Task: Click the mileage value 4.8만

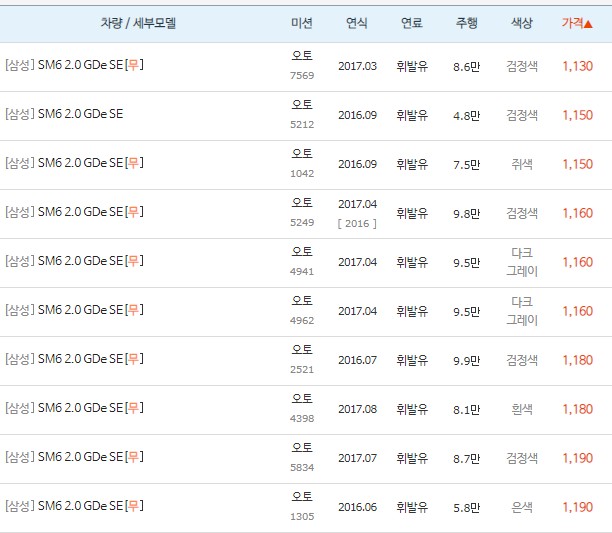Action: coord(466,115)
